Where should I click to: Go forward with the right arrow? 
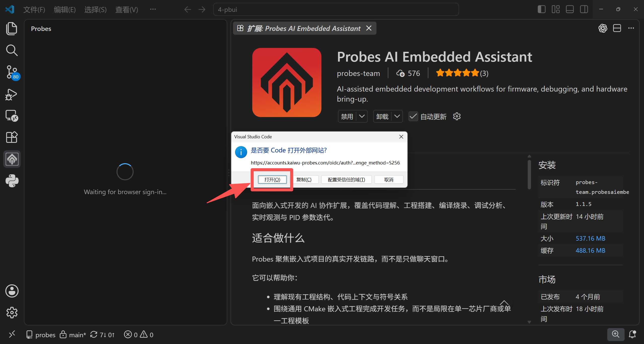[202, 10]
